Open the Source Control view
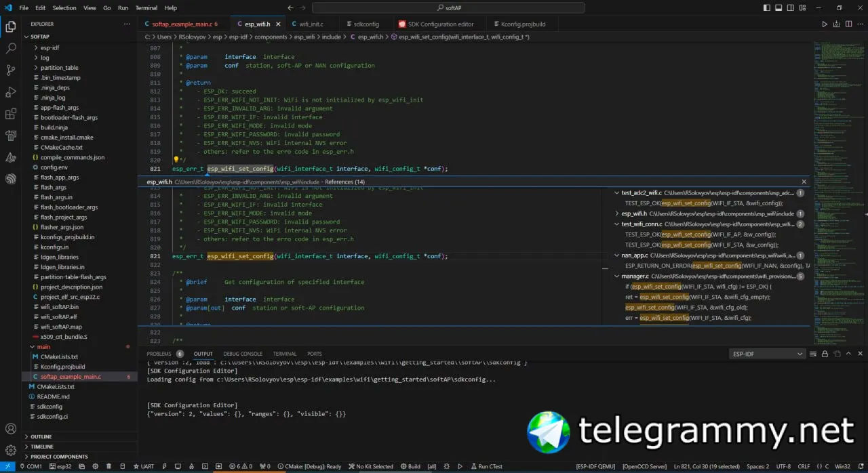This screenshot has width=868, height=473. pos(11,70)
